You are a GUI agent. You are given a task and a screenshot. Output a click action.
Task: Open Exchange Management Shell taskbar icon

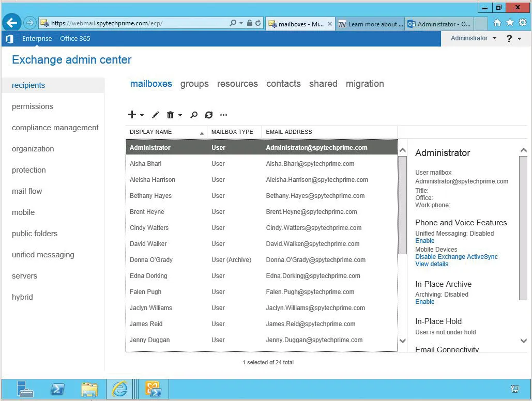tap(154, 389)
